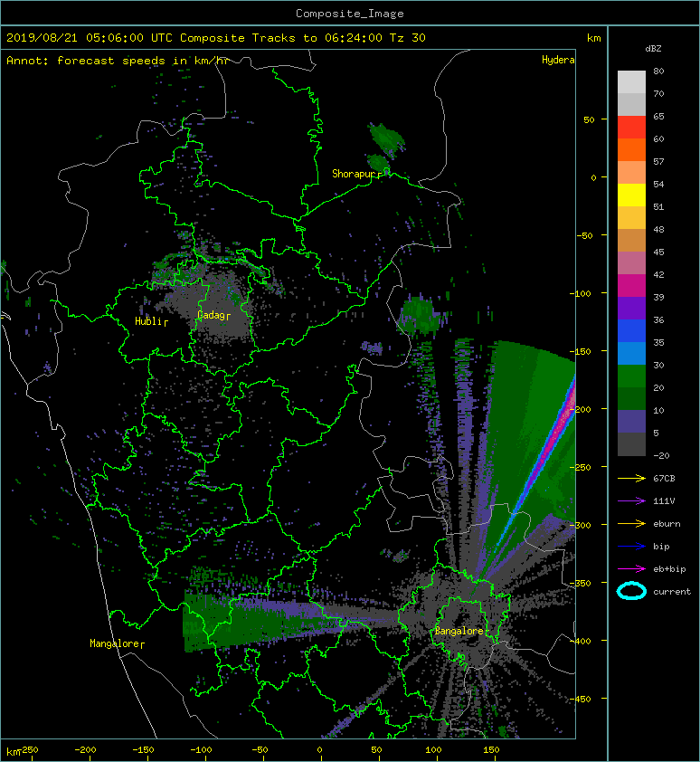
Task: Pick the purple 39 to 36 dBZ swatch
Action: 631,308
